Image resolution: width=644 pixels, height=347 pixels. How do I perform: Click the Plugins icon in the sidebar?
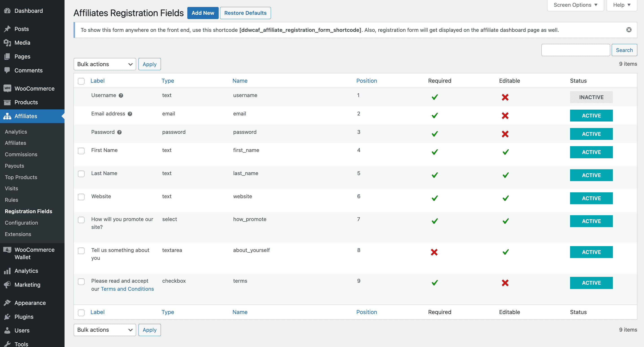tap(7, 317)
